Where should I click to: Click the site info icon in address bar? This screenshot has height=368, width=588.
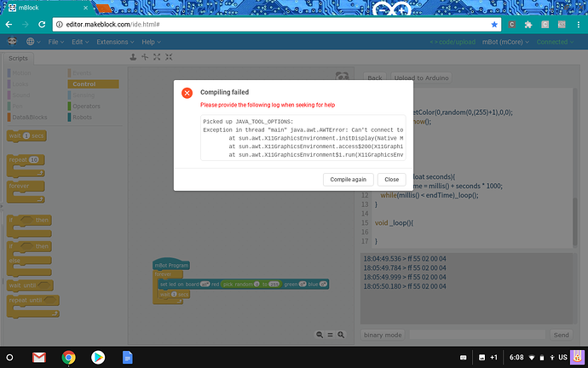[x=59, y=25]
